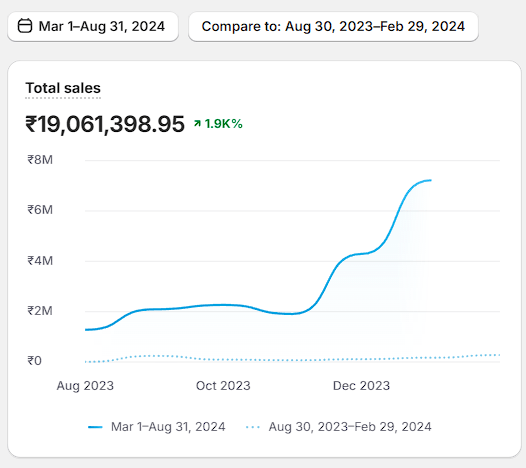Click the calendar icon in date picker
Image resolution: width=526 pixels, height=468 pixels.
coord(25,26)
